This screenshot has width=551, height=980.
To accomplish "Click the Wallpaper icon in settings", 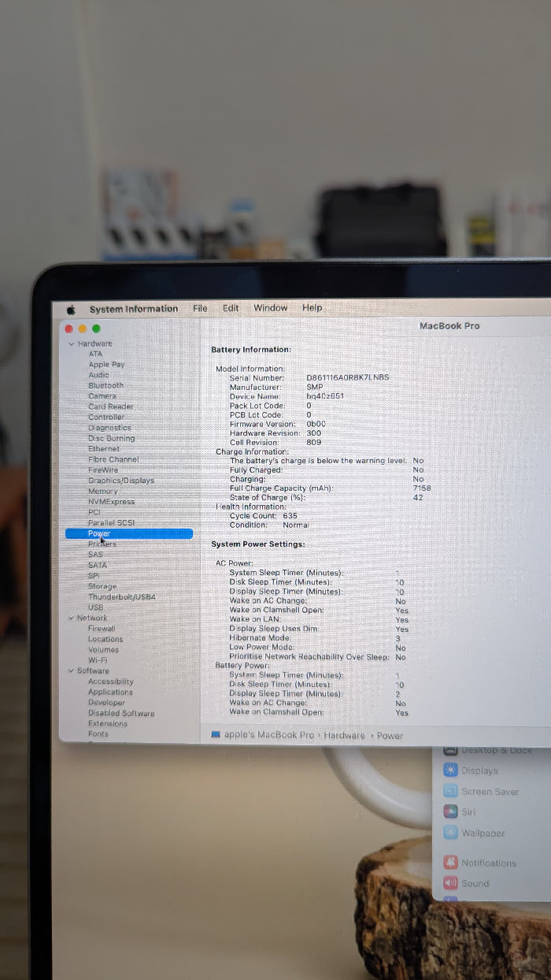I will (450, 833).
